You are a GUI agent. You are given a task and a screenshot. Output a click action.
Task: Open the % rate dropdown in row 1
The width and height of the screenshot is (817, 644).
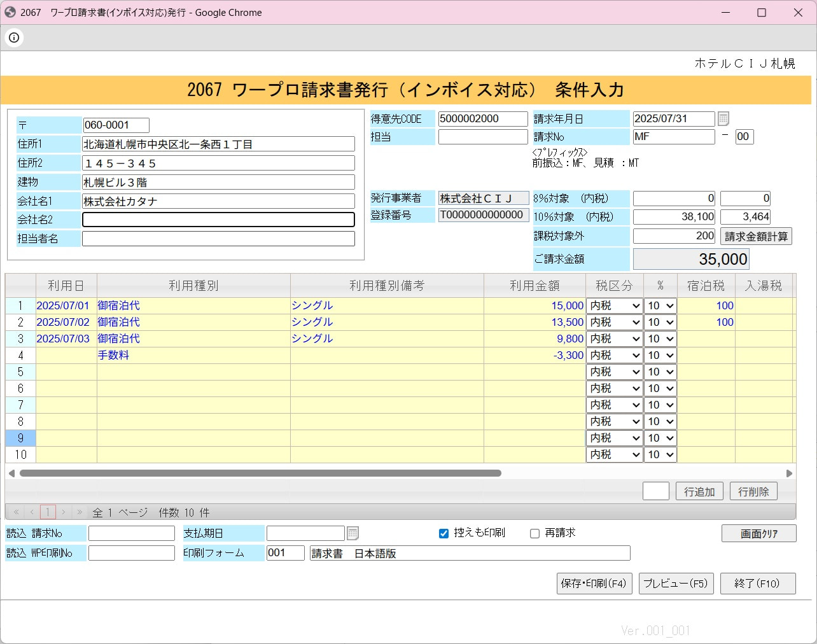pyautogui.click(x=660, y=305)
